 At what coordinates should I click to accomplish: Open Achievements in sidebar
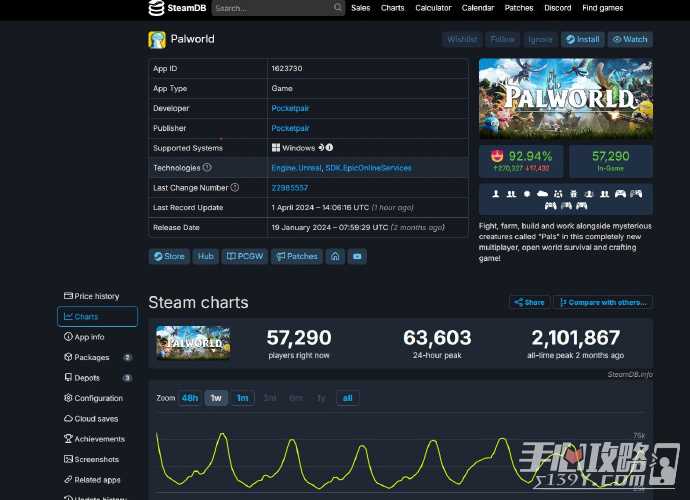[95, 439]
